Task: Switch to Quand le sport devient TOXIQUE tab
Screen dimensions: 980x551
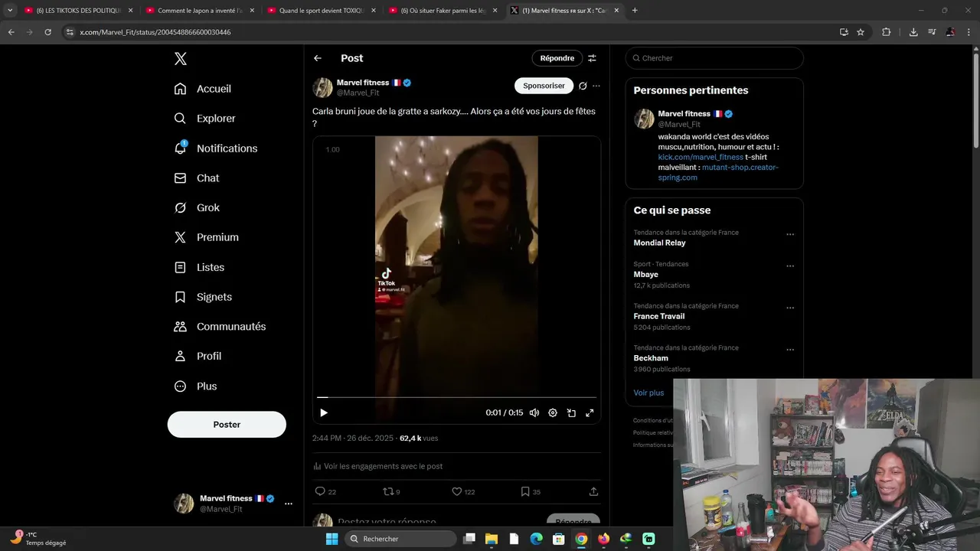Action: [x=320, y=11]
